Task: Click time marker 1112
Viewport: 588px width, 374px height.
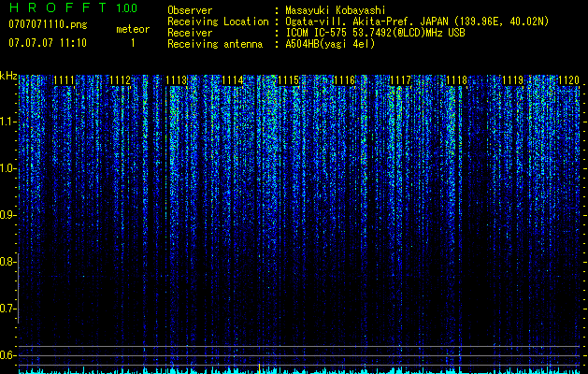Action: [120, 80]
